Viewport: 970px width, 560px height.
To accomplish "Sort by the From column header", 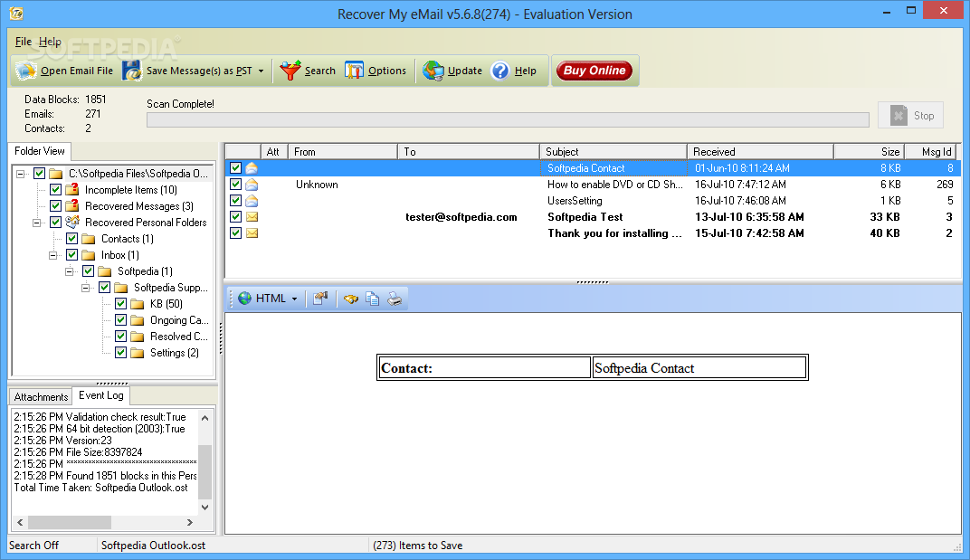I will (343, 152).
